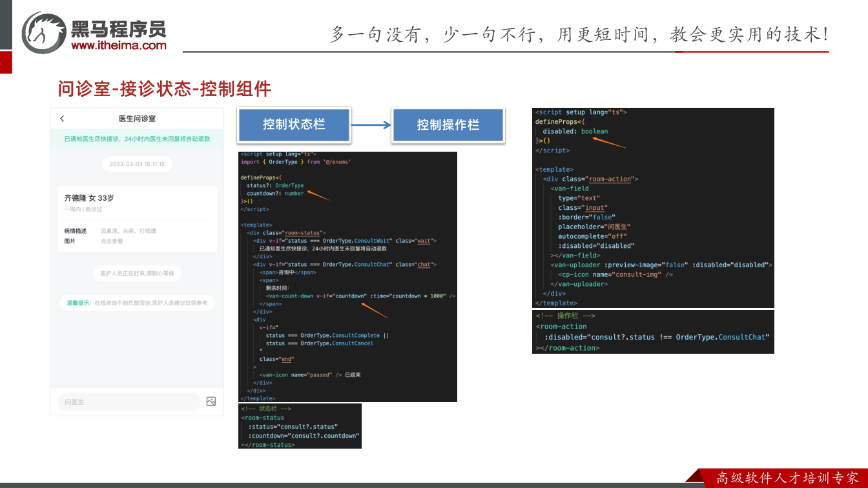The image size is (868, 488).
Task: Click the div class="room-action" code line
Action: (x=590, y=179)
